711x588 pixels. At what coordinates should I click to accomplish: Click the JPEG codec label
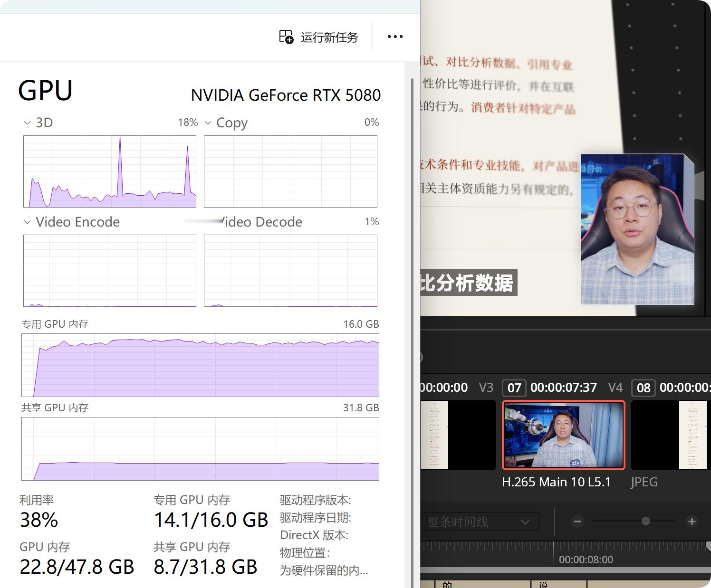click(644, 482)
